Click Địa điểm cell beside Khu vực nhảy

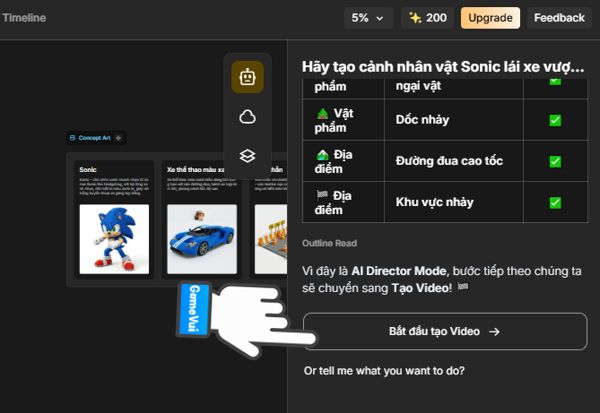click(343, 202)
